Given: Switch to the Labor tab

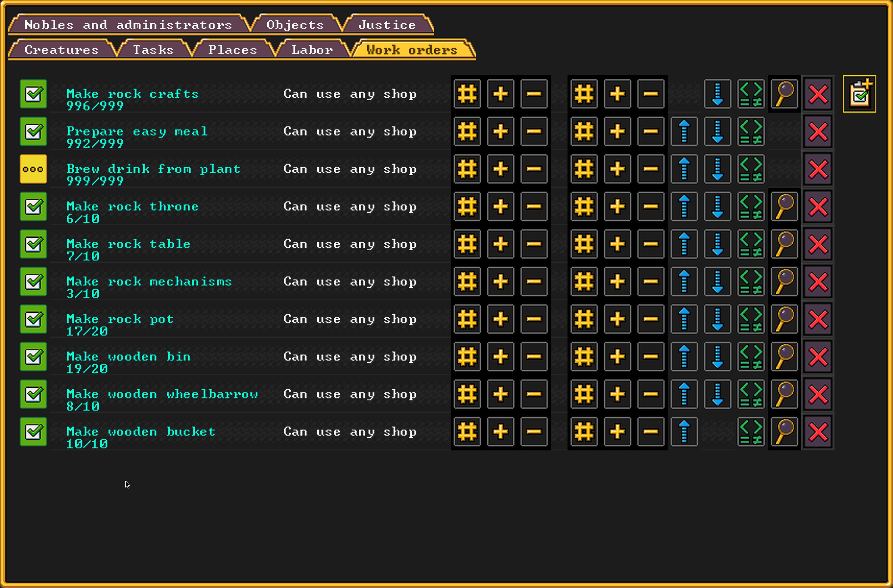Looking at the screenshot, I should 312,50.
